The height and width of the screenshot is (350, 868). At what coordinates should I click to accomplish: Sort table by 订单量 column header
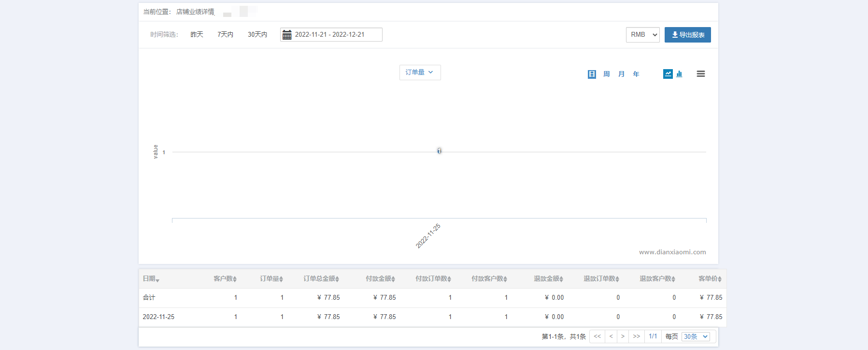click(x=271, y=279)
